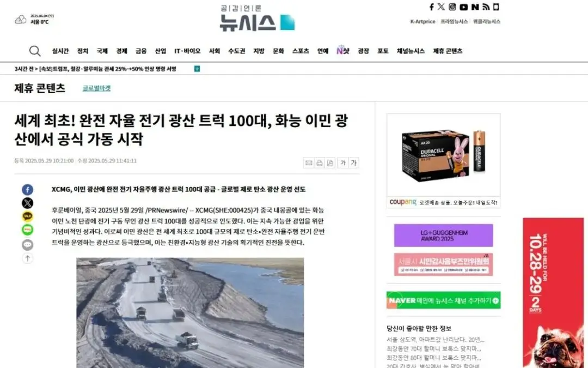This screenshot has height=368, width=588.
Task: Open the IT·바이오 menu
Action: coord(187,51)
